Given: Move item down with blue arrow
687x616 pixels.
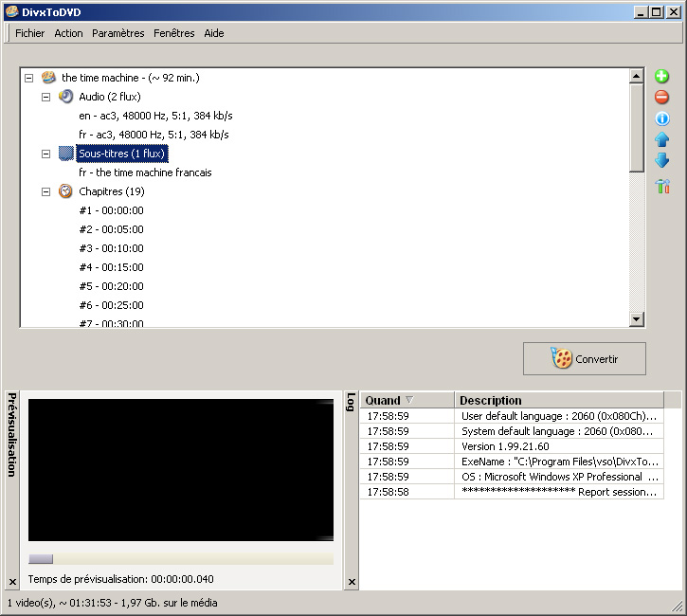Looking at the screenshot, I should [x=662, y=160].
